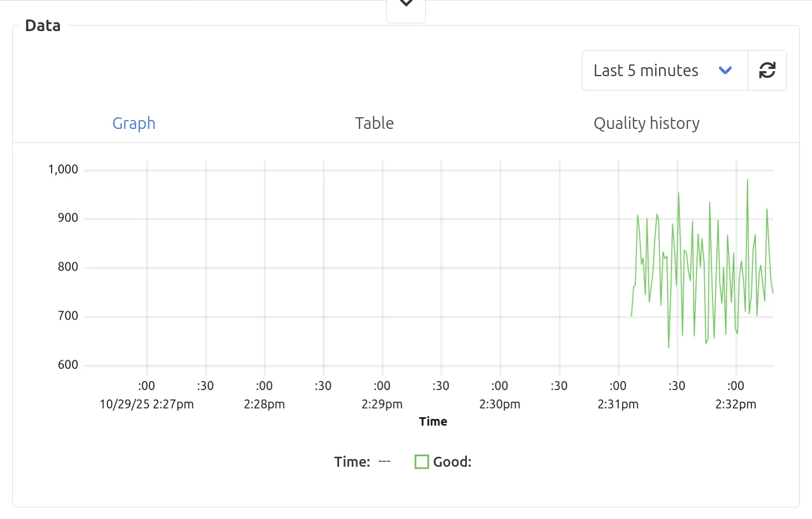The image size is (812, 519).
Task: Click the 1,000 y-axis label
Action: click(x=63, y=169)
